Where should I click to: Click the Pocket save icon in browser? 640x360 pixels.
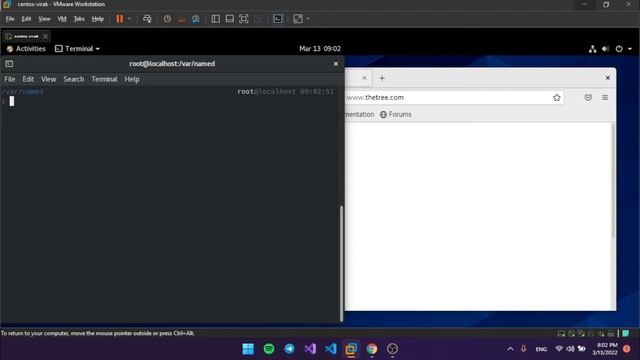point(588,98)
